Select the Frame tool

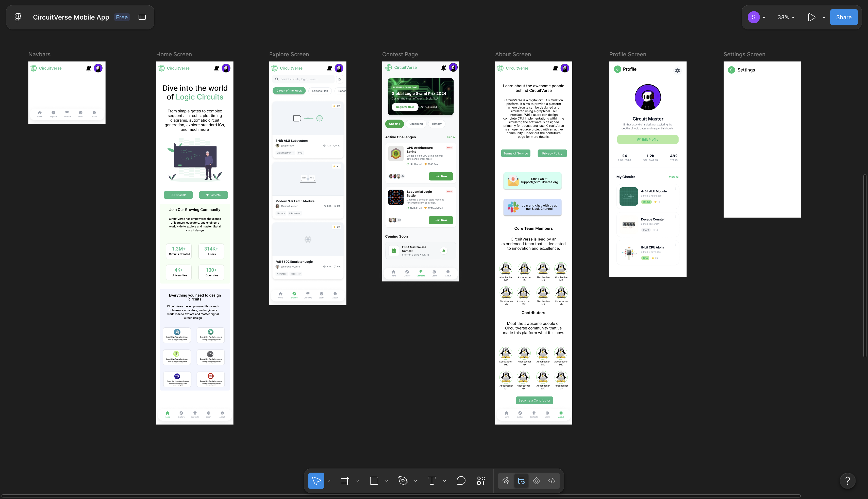345,480
